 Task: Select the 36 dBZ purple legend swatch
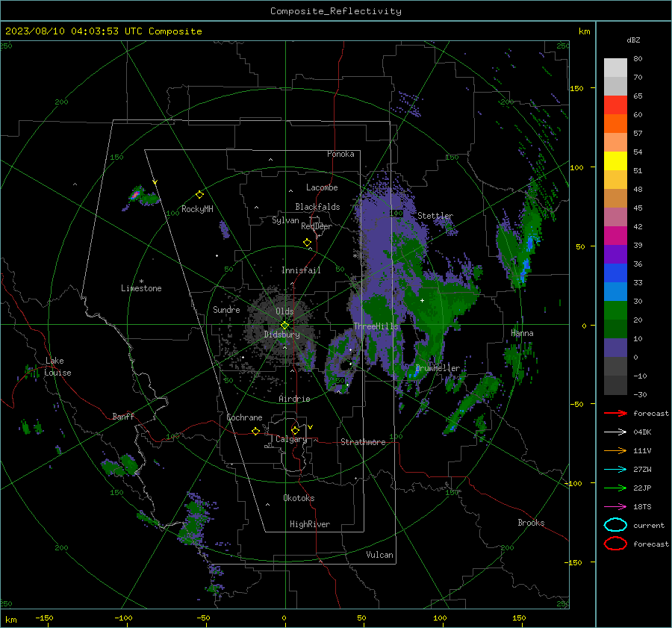(x=615, y=254)
